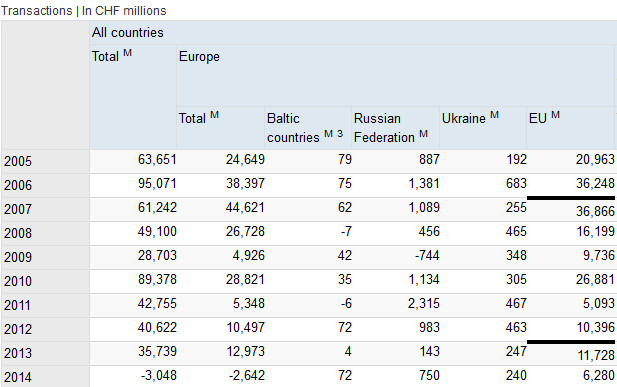Viewport: 617px width, 387px height.
Task: Click the M marker next to EU header
Action: pyautogui.click(x=555, y=115)
